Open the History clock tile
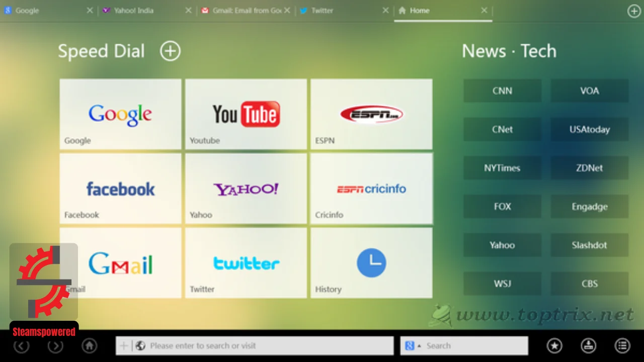 (371, 263)
